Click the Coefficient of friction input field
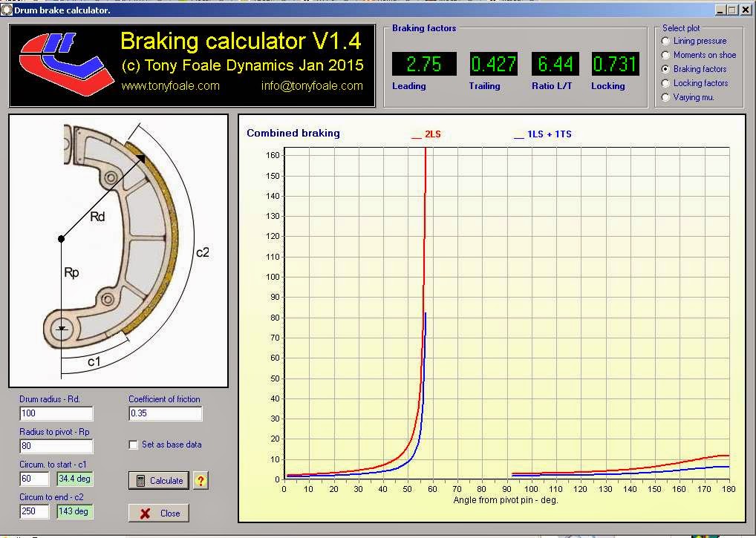The height and width of the screenshot is (538, 756). (166, 413)
